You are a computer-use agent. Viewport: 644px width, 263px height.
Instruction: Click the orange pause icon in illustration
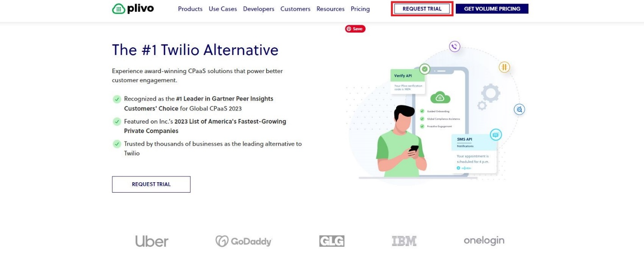pyautogui.click(x=504, y=67)
